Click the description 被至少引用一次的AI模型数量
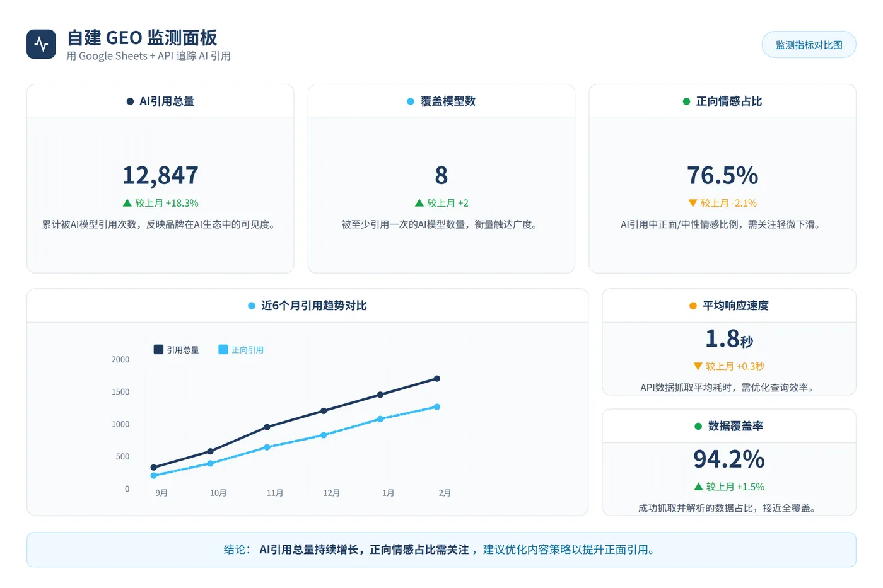Viewport: 883px width, 588px height. coord(441,224)
